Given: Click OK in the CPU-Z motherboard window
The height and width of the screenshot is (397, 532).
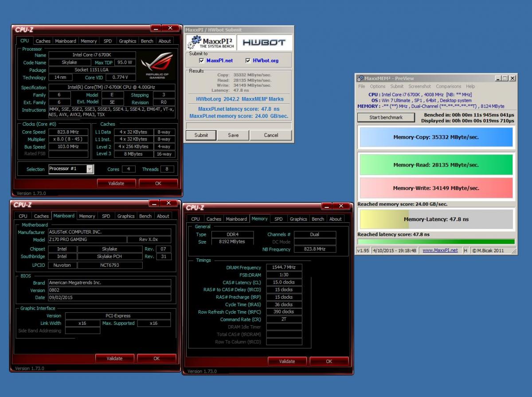Looking at the screenshot, I should (156, 358).
